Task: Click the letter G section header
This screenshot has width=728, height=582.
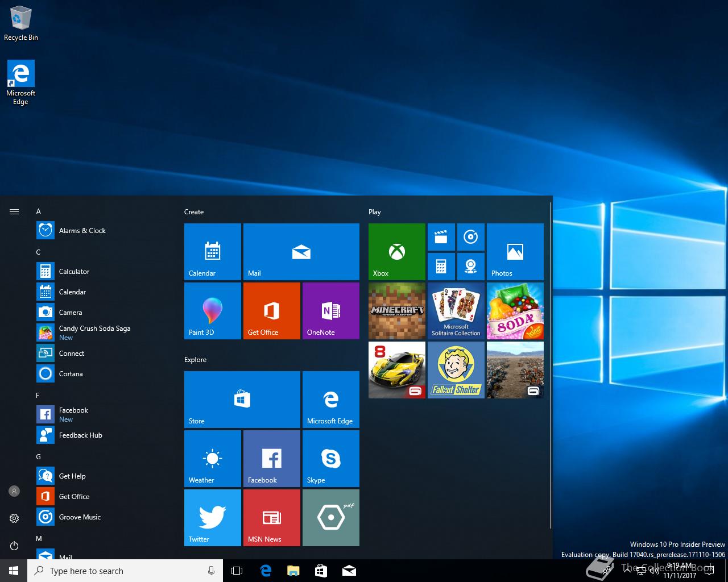Action: click(38, 457)
